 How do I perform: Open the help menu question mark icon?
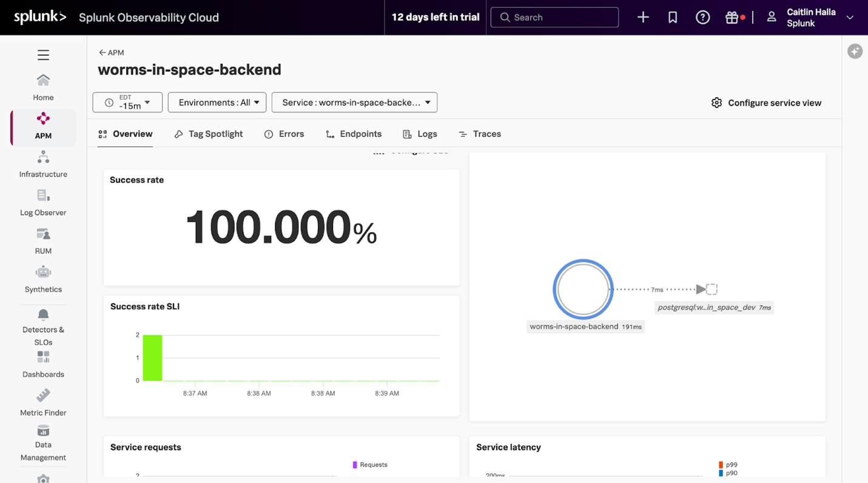pos(702,17)
